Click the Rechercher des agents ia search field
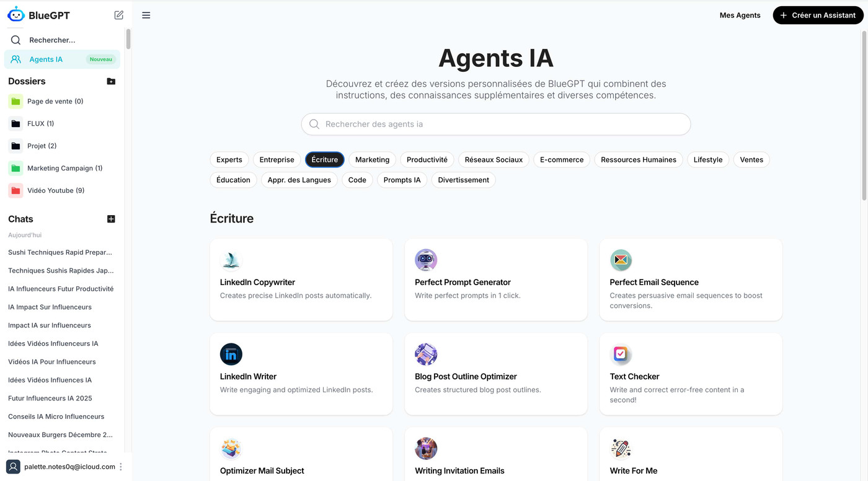 point(496,124)
